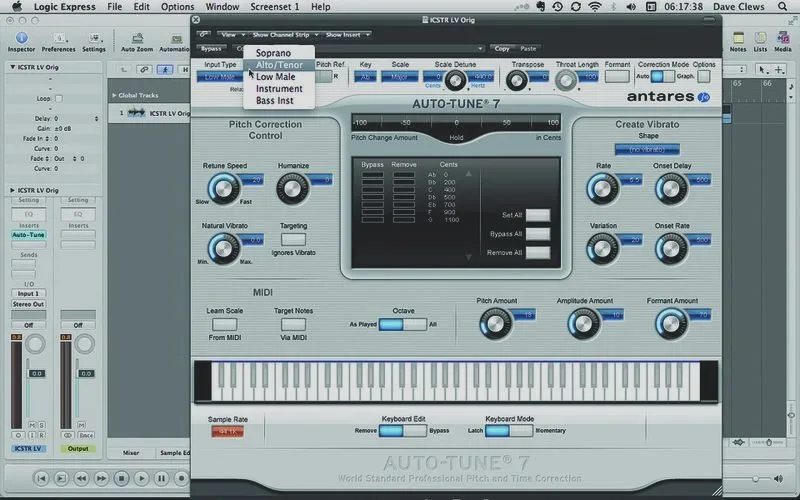Start playback with the play button
The height and width of the screenshot is (500, 800).
[x=141, y=478]
